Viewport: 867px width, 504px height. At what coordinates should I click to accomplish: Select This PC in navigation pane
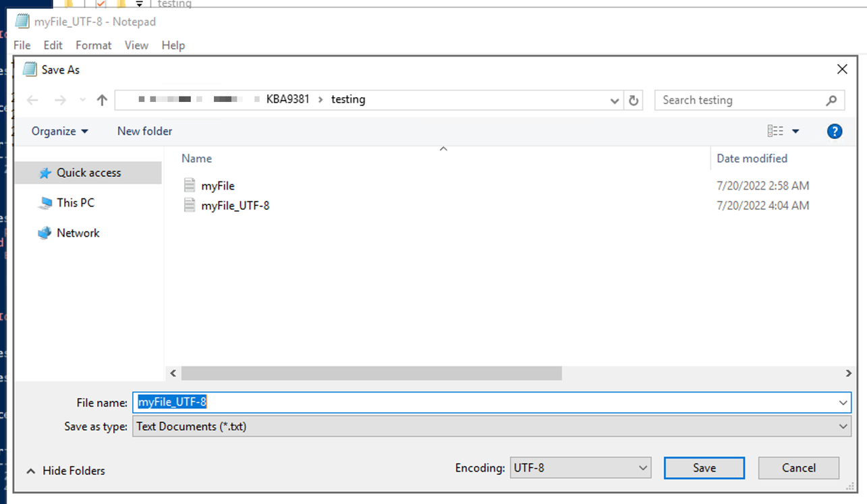(75, 202)
